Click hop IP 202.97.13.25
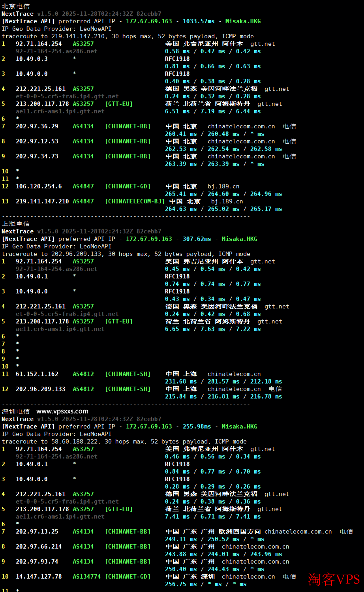 coord(37,532)
